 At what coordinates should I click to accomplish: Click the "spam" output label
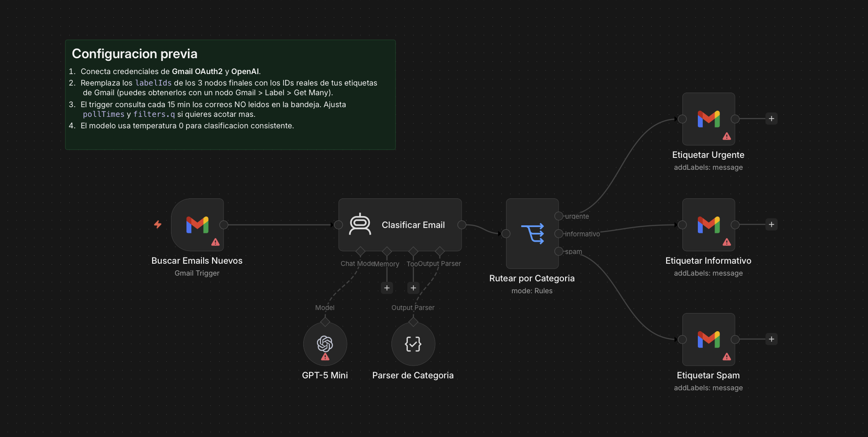[574, 252]
